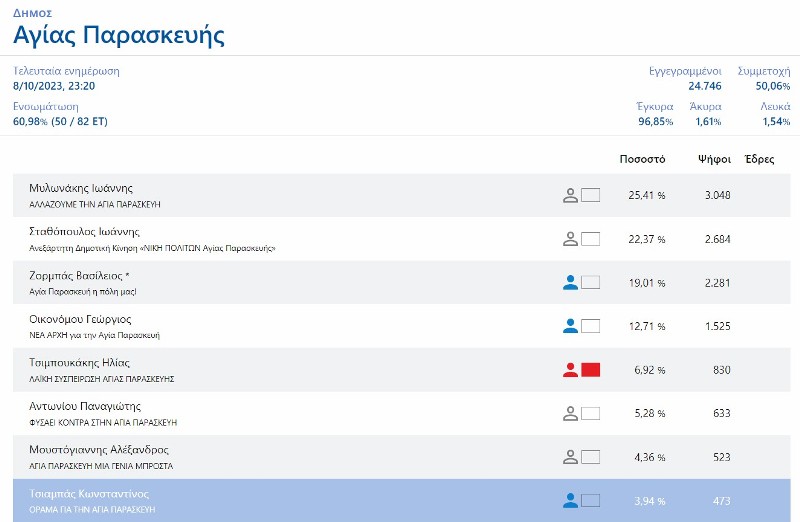Image resolution: width=800 pixels, height=522 pixels.
Task: Open candidate Μυλωνάκης Ιωάννης
Action: point(81,188)
